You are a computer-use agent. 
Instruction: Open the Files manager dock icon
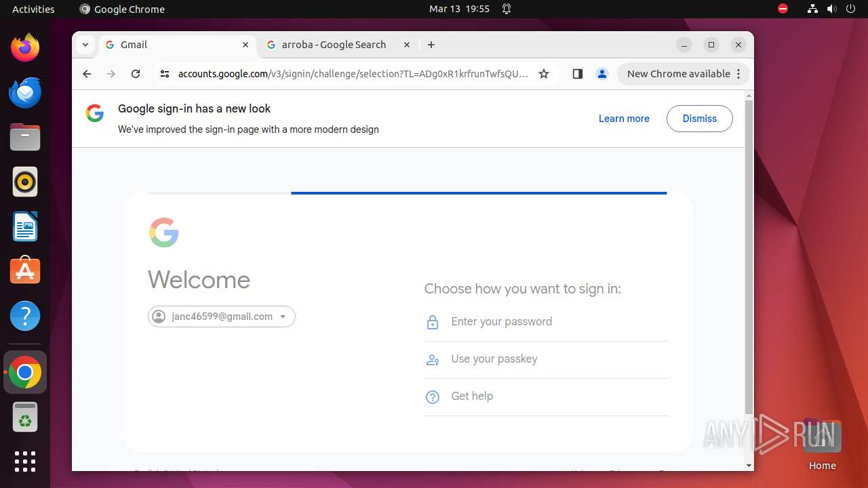[x=25, y=137]
